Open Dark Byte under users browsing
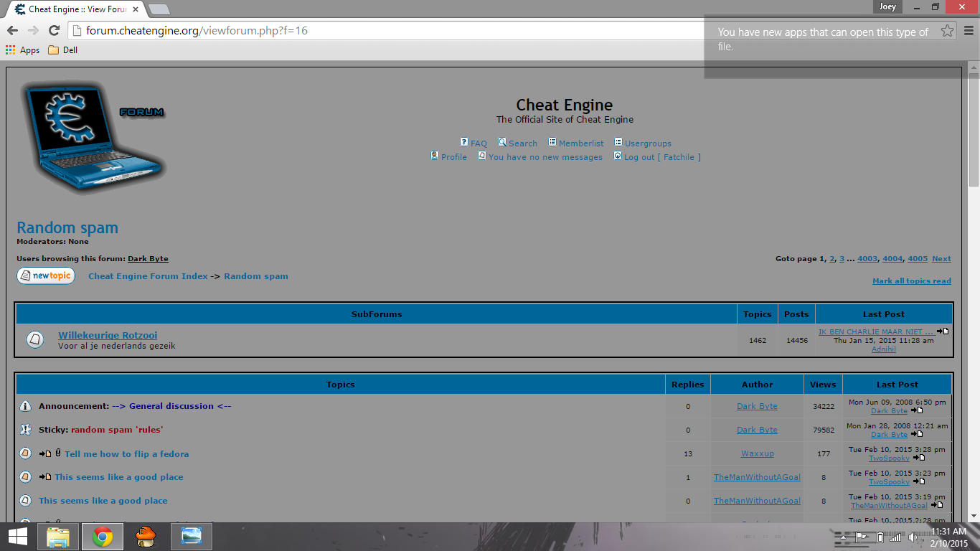The width and height of the screenshot is (980, 551). (148, 258)
